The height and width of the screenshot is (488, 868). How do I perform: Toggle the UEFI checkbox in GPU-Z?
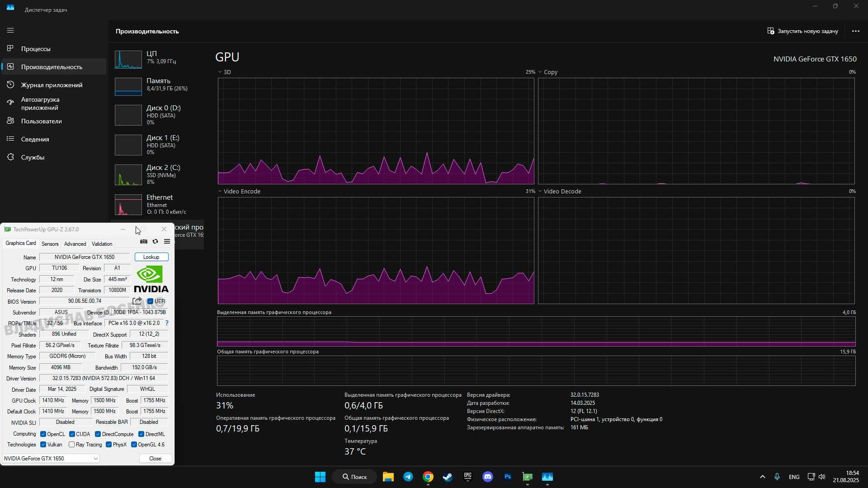(151, 301)
